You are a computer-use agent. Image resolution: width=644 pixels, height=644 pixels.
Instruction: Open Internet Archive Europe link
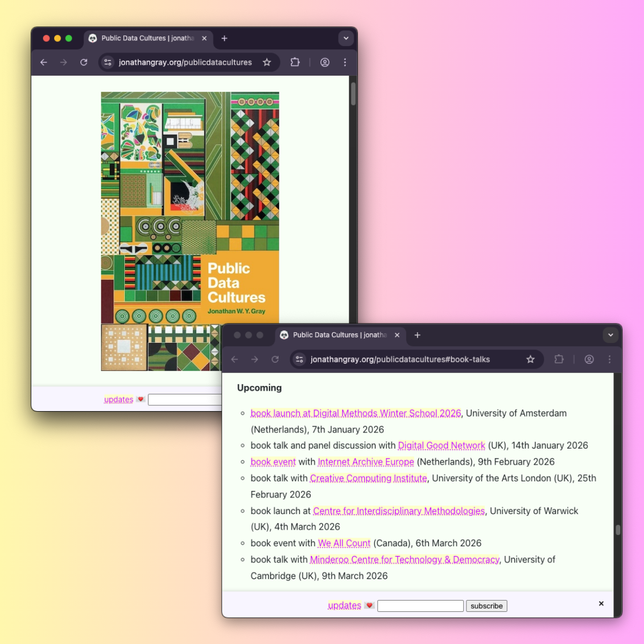[365, 462]
